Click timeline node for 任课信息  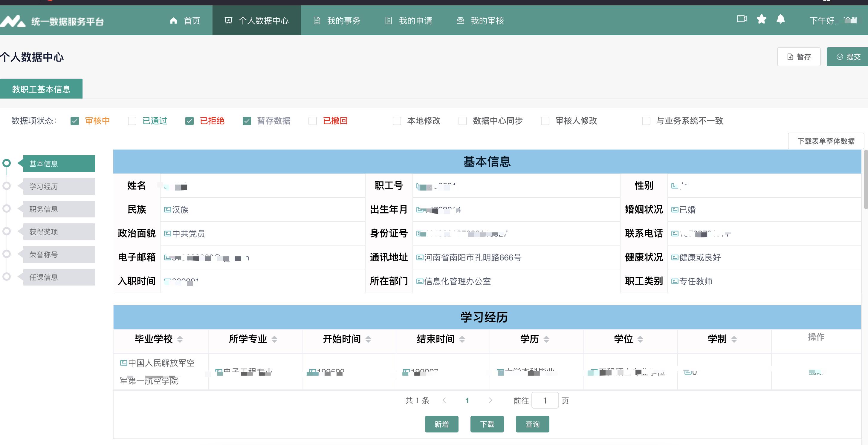pos(6,277)
